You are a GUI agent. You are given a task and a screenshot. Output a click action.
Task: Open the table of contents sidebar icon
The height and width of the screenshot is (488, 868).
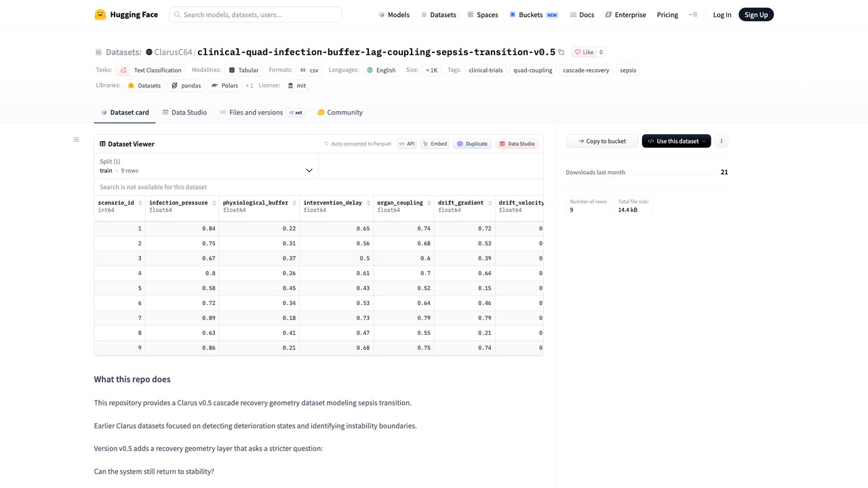click(x=76, y=140)
